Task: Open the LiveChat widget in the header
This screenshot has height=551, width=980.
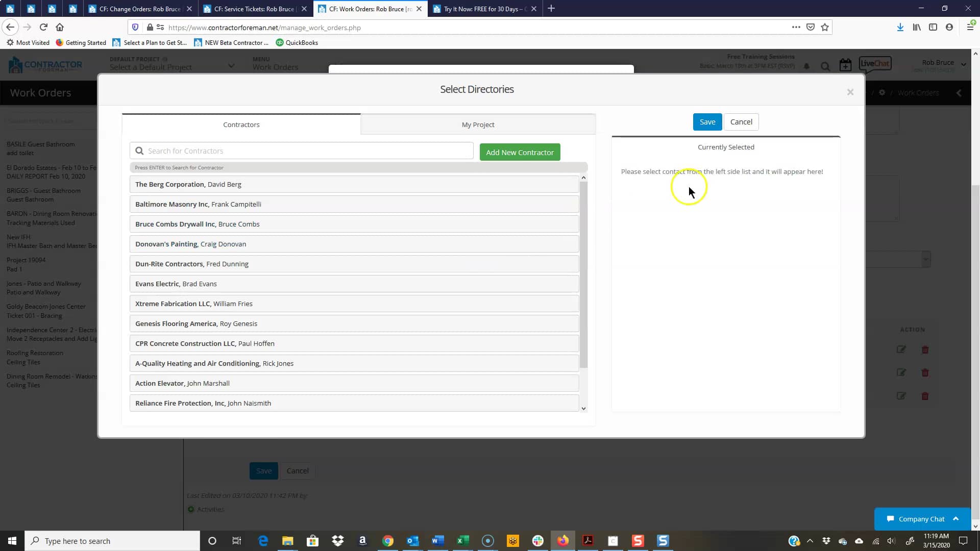Action: coord(875,63)
